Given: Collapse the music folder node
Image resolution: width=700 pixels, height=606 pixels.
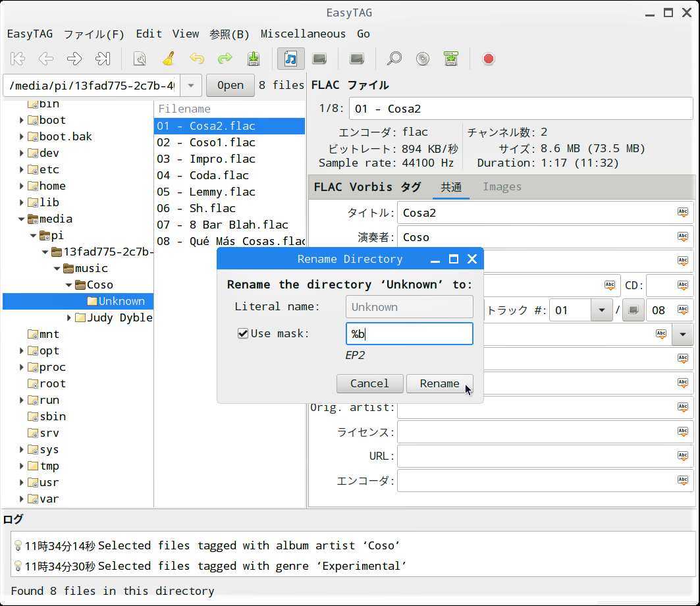Looking at the screenshot, I should pyautogui.click(x=57, y=268).
